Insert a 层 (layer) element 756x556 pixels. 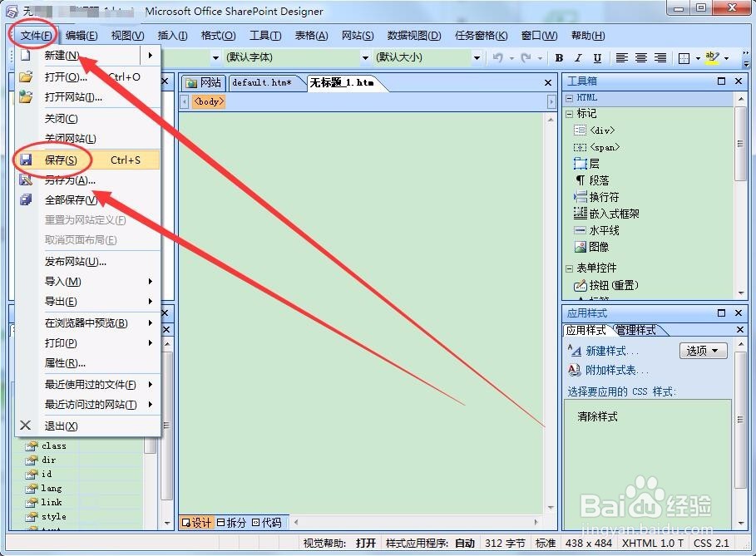[x=586, y=164]
